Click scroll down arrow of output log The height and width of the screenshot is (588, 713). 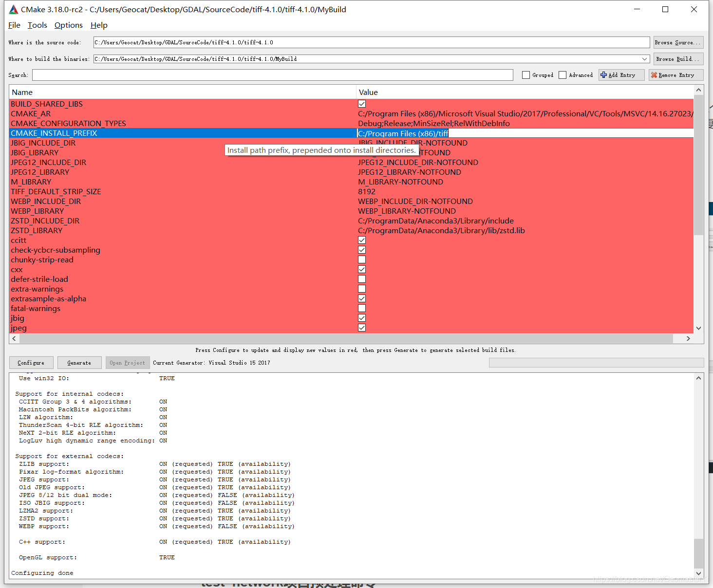point(699,573)
